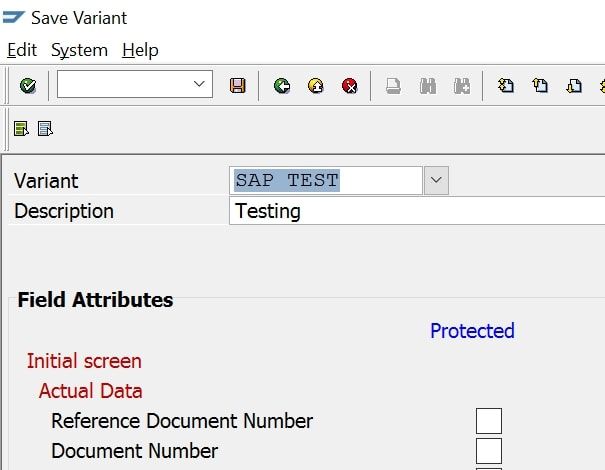This screenshot has height=470, width=605.
Task: Click the First Page icon
Action: 506,85
